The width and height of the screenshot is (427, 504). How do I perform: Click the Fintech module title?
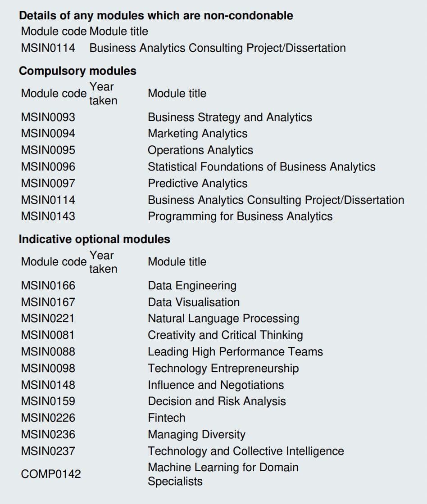[x=167, y=418]
